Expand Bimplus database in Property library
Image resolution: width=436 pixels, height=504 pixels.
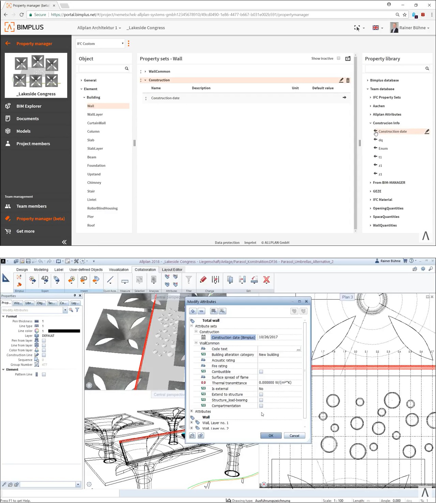pyautogui.click(x=368, y=80)
